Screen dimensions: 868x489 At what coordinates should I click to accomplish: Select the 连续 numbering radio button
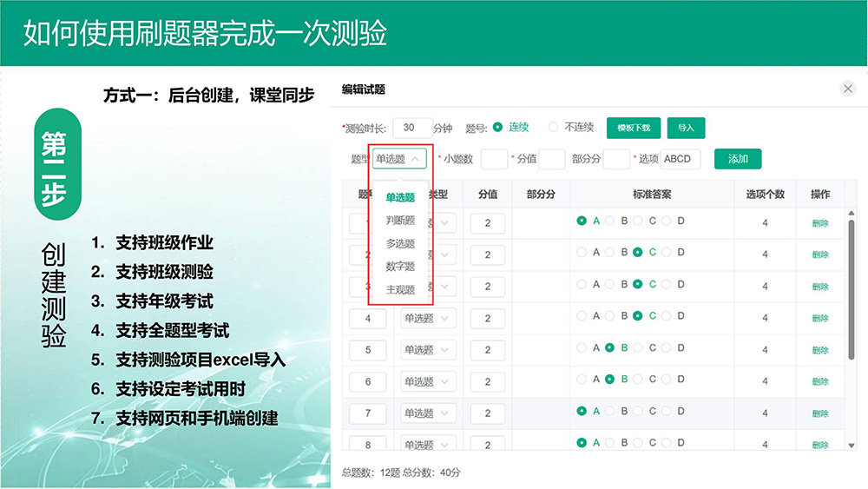498,128
